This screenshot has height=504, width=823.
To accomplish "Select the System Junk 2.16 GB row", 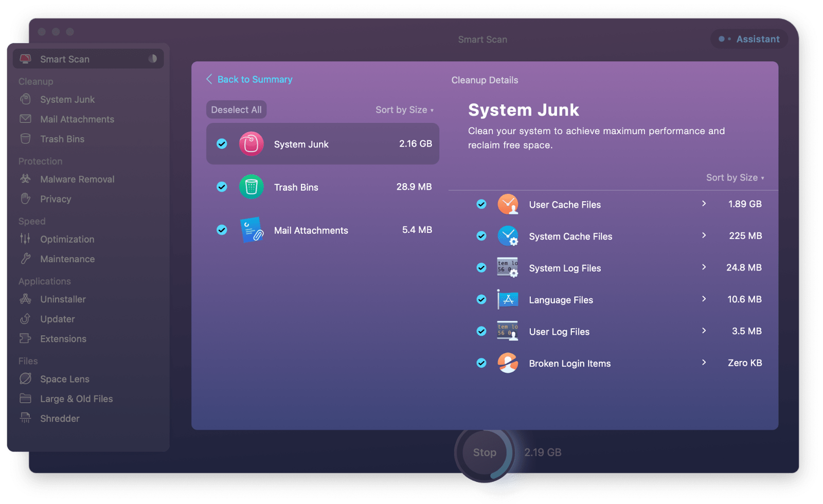I will point(323,144).
